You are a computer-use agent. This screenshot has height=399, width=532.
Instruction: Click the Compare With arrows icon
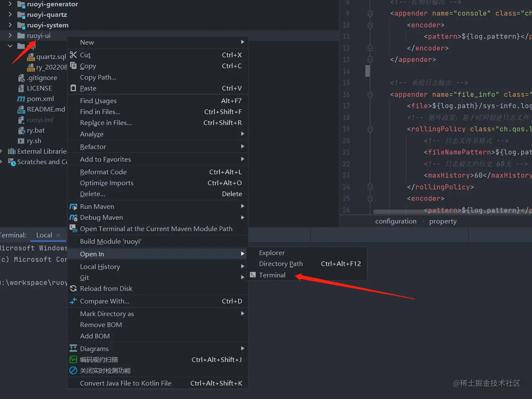(x=73, y=301)
